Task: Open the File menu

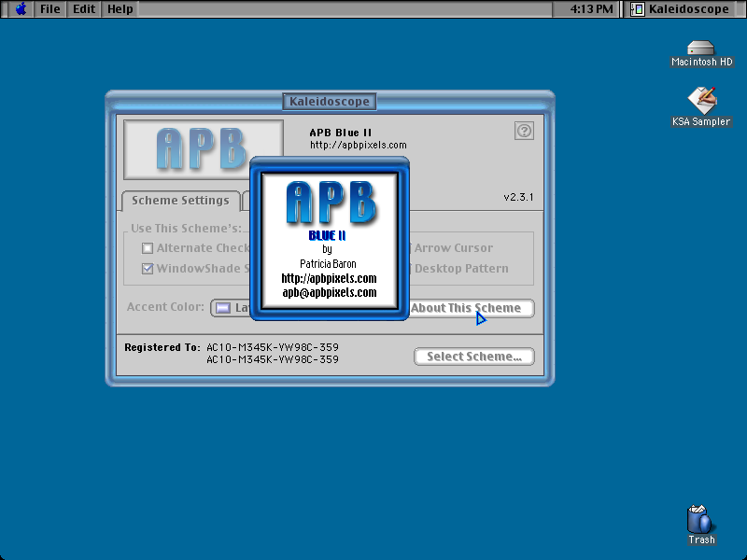Action: coord(50,9)
